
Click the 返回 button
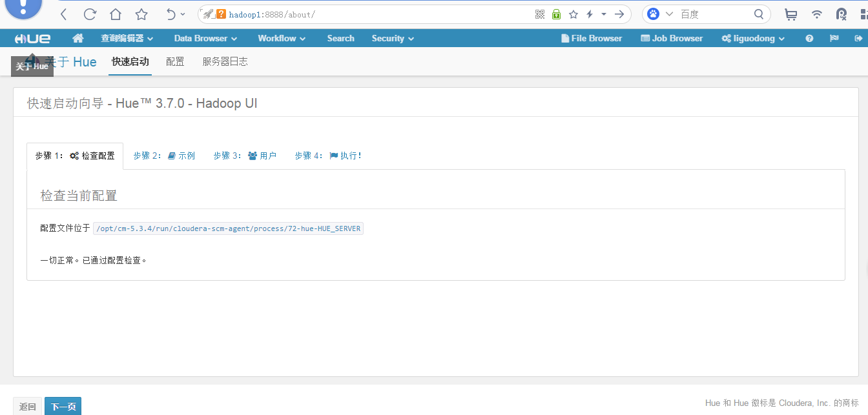pos(28,407)
